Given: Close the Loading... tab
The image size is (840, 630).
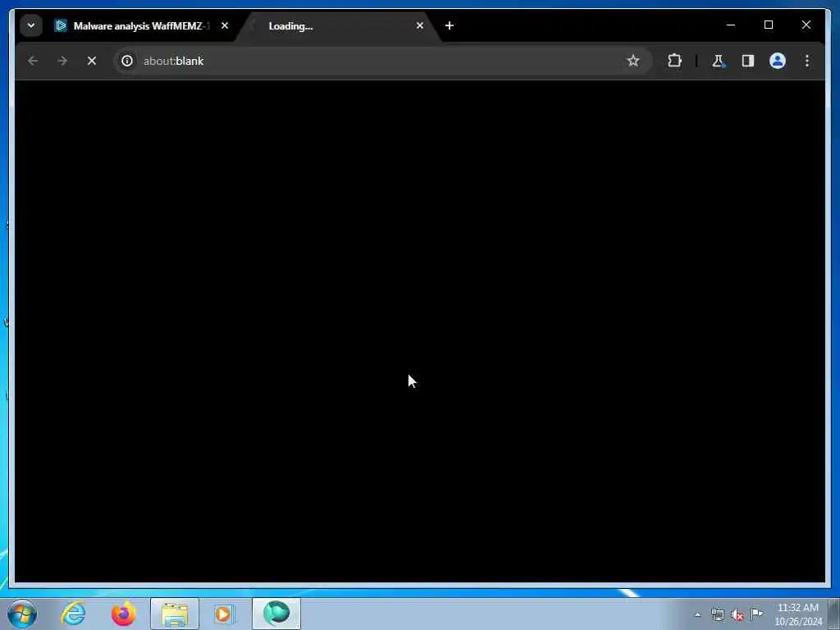Looking at the screenshot, I should 420,25.
